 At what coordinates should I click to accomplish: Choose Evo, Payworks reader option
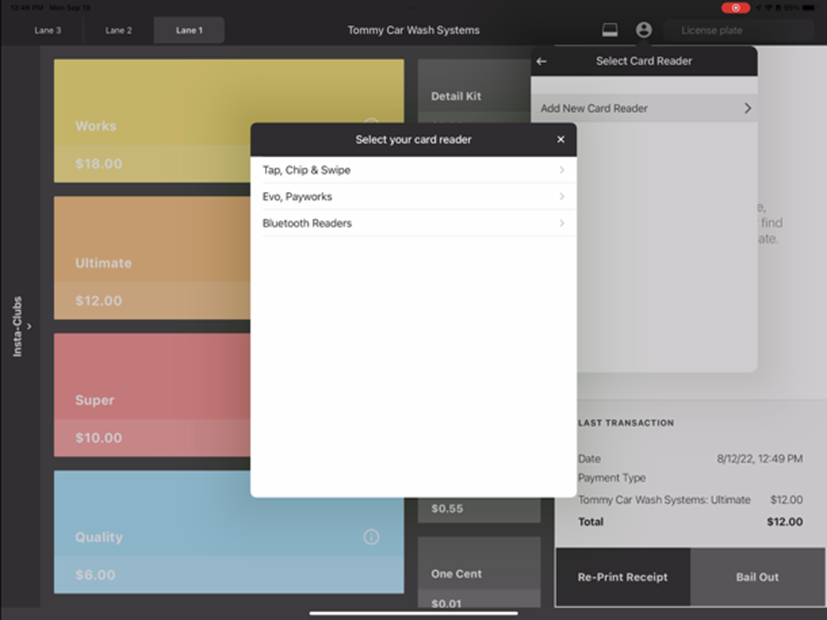point(414,197)
